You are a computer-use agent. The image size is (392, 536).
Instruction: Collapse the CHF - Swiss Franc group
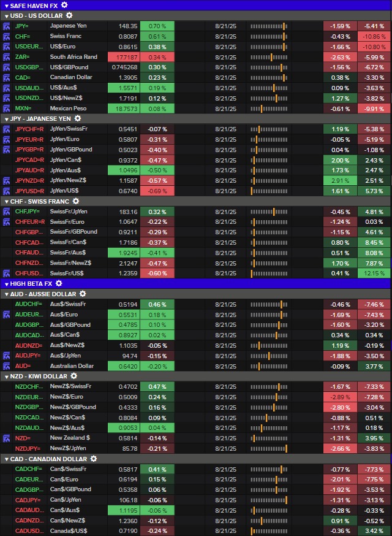6,201
